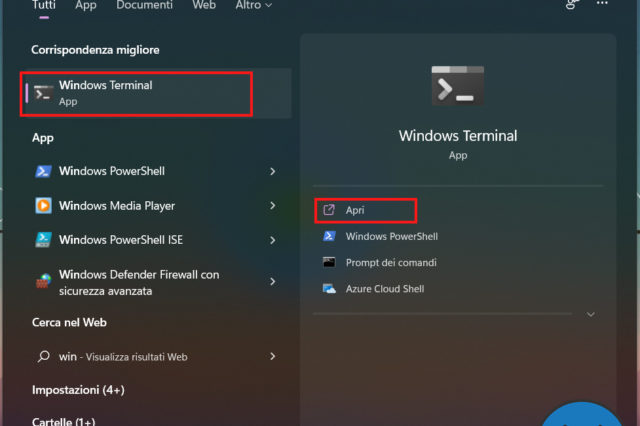Expand the Windows PowerShell ISE chevron
This screenshot has width=640, height=426.
pyautogui.click(x=273, y=240)
